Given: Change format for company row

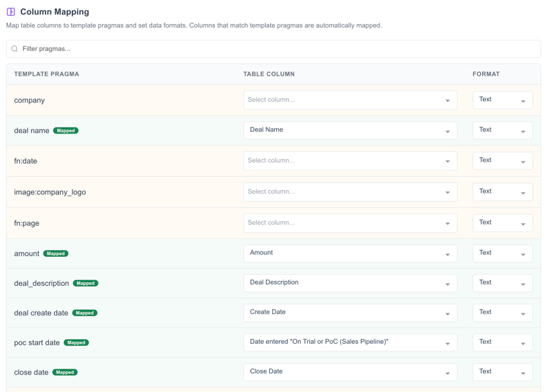Looking at the screenshot, I should point(502,100).
